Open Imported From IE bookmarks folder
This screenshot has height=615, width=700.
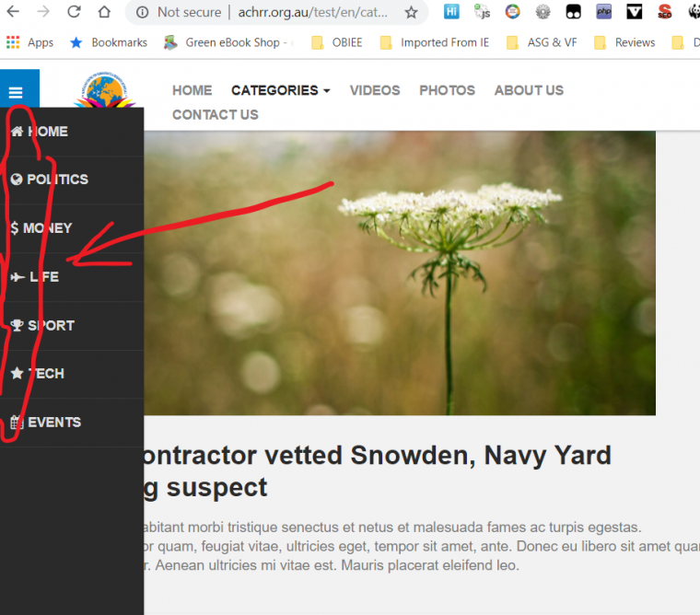click(435, 42)
